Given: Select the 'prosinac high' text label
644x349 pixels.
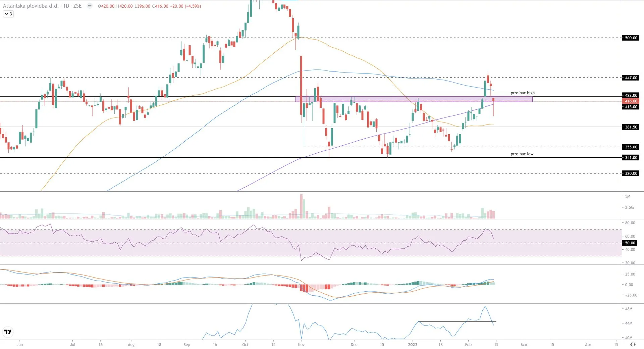Looking at the screenshot, I should [x=522, y=93].
